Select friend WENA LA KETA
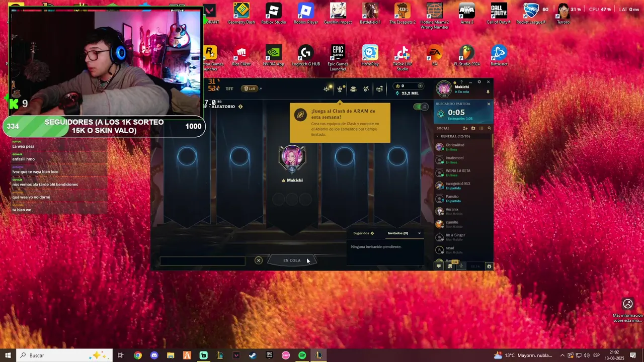This screenshot has width=644, height=362. click(463, 172)
